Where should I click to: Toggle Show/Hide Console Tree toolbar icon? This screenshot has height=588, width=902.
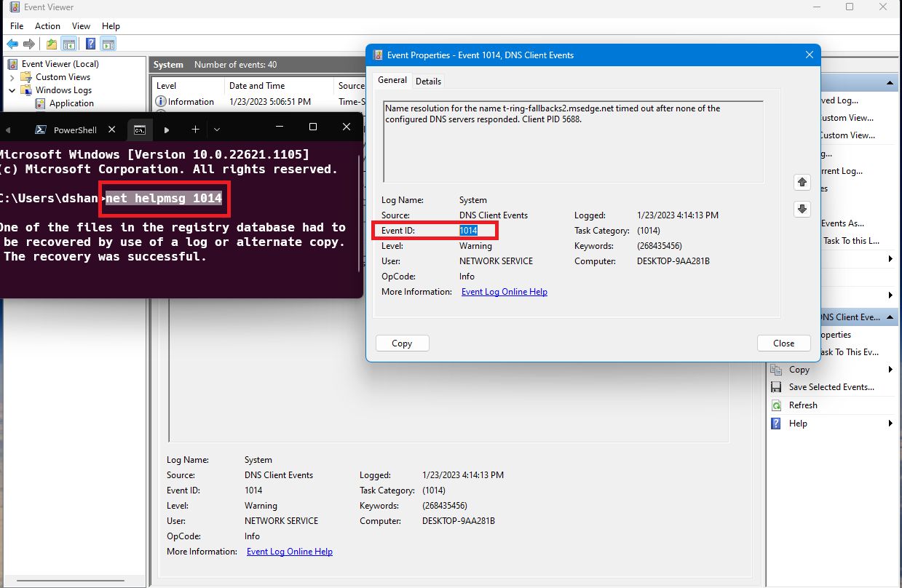(68, 44)
